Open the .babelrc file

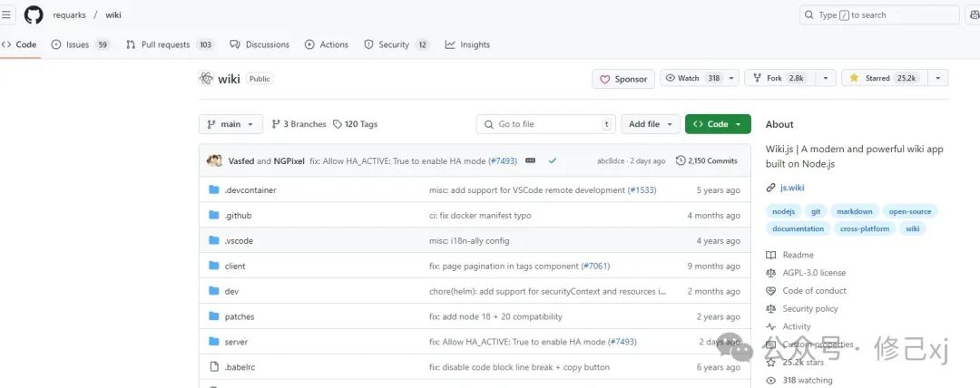pos(240,367)
